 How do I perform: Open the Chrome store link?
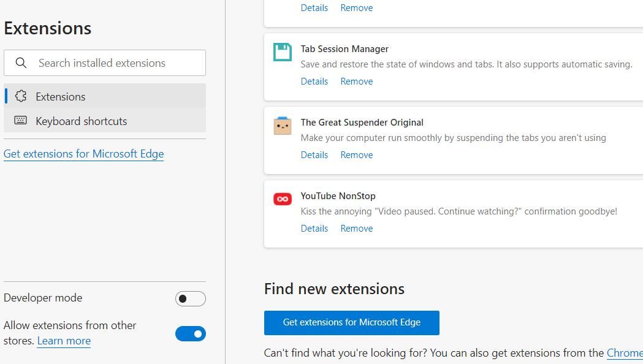pyautogui.click(x=625, y=353)
